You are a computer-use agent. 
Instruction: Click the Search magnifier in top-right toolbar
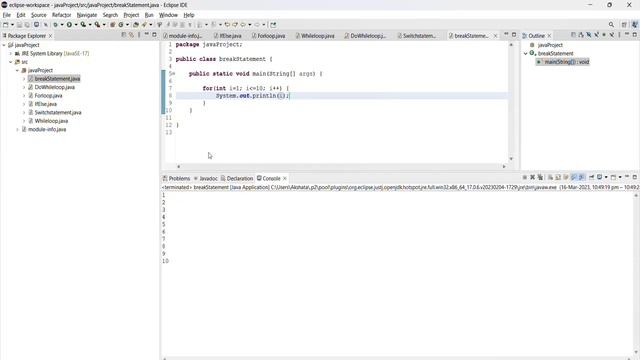point(611,24)
